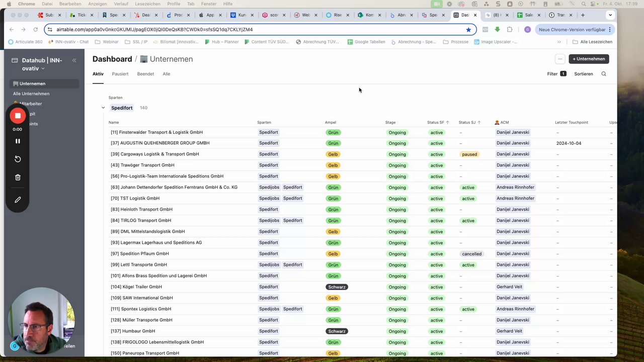Screen dimensions: 644x362
Task: Click the address bar URL field
Action: click(x=259, y=30)
